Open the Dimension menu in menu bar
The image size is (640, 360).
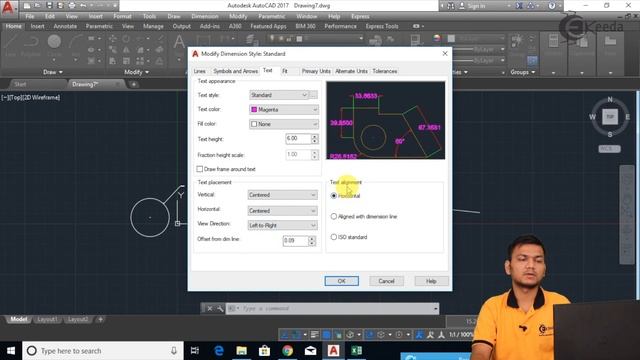pyautogui.click(x=205, y=16)
